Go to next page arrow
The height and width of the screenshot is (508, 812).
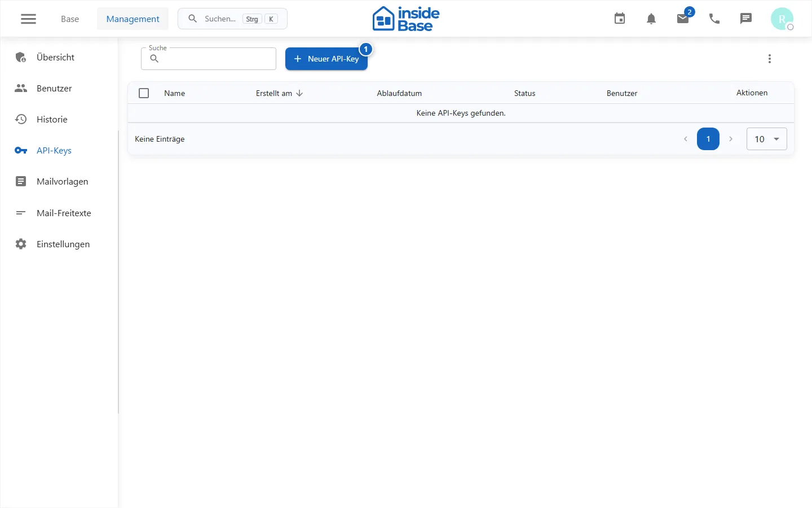731,139
